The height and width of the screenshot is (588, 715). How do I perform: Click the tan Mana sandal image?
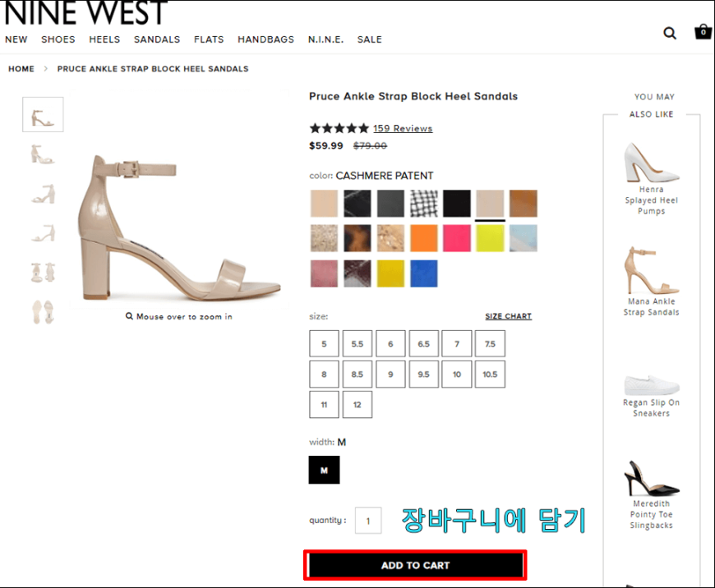click(651, 270)
